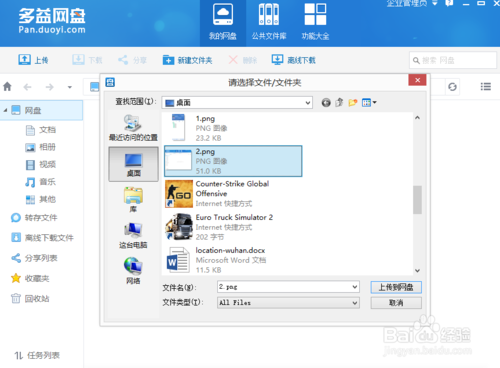
Task: Go up one folder level in dialog
Action: 339,103
